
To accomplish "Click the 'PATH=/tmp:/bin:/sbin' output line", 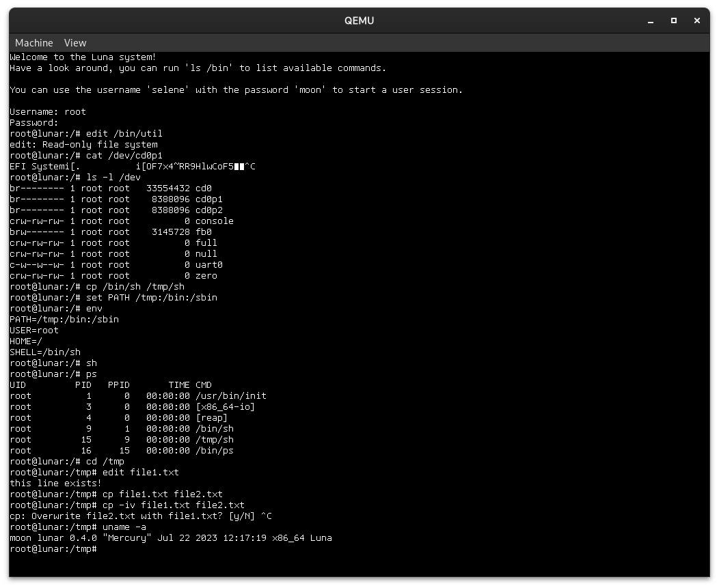I will 64,320.
